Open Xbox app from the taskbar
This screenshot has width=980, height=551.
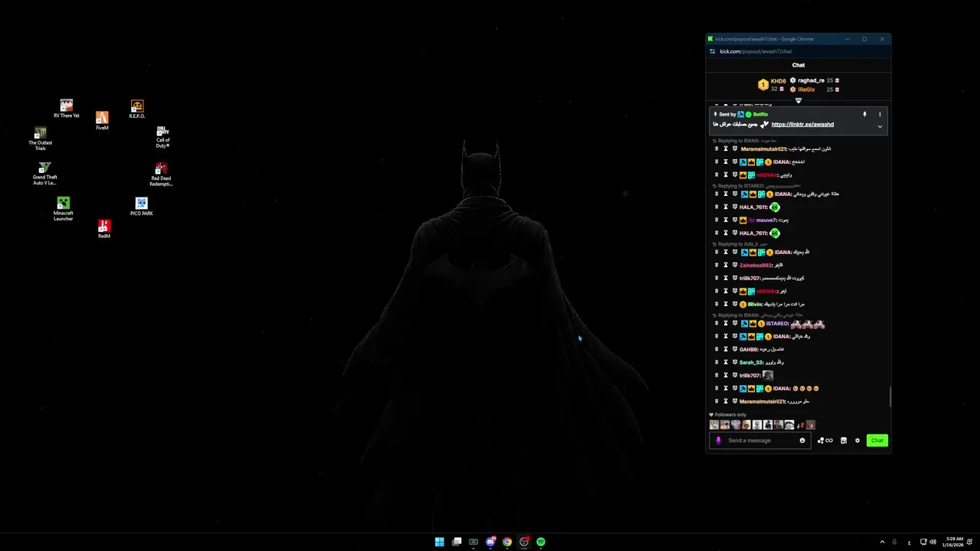pyautogui.click(x=473, y=542)
